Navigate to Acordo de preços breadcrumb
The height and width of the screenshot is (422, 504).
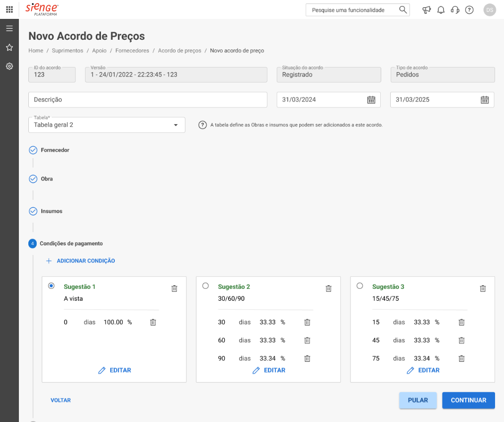[179, 51]
